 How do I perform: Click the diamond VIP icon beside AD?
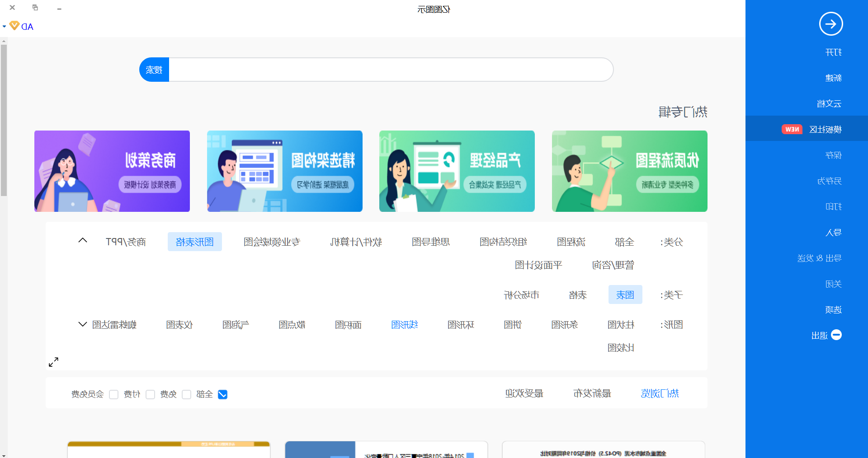14,26
